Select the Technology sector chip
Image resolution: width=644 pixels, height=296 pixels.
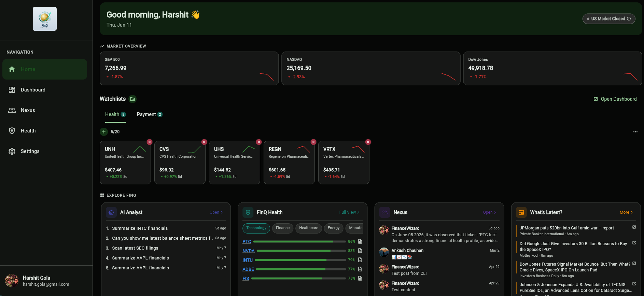click(256, 228)
